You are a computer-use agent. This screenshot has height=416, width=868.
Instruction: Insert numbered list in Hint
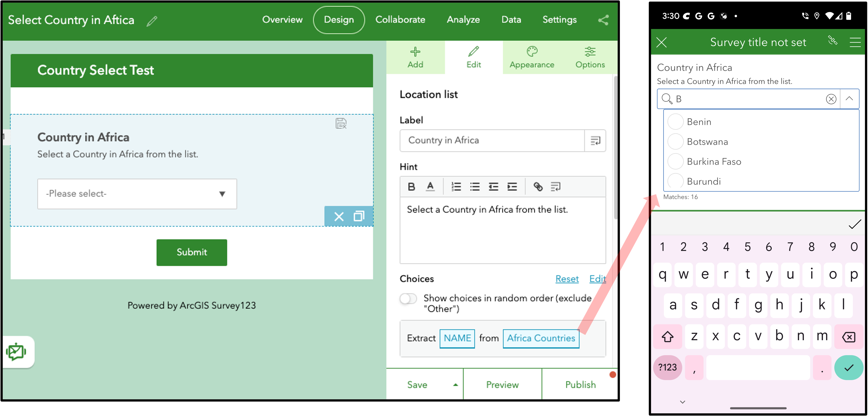pyautogui.click(x=456, y=186)
